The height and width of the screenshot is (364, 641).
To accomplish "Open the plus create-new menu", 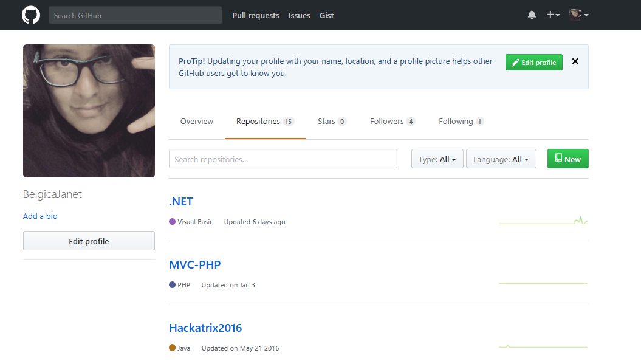I will pyautogui.click(x=552, y=15).
